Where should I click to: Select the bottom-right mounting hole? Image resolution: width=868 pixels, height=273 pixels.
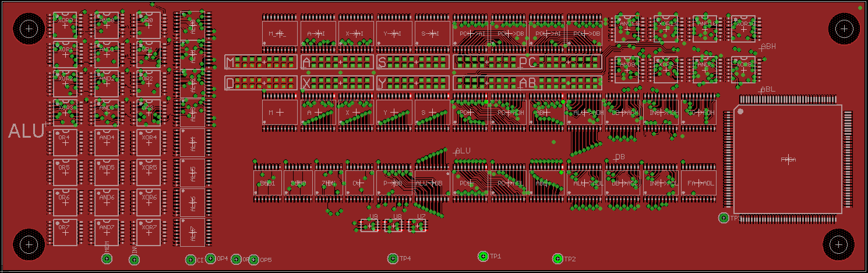[838, 245]
